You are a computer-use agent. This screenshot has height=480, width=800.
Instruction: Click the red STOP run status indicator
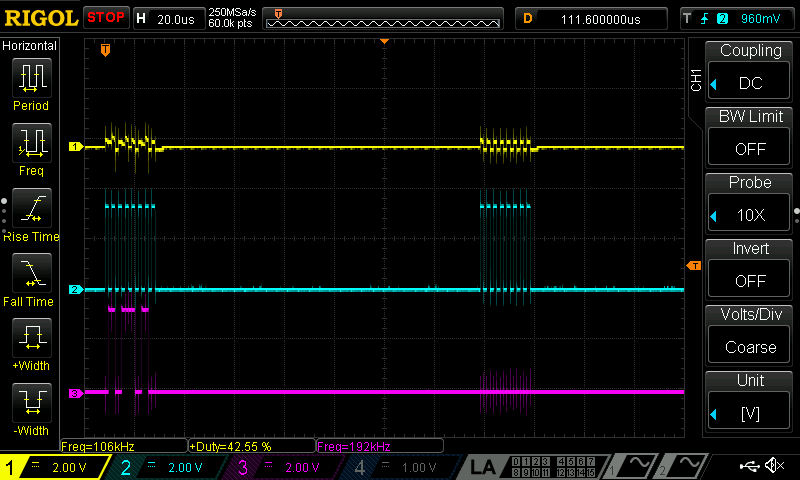[106, 17]
